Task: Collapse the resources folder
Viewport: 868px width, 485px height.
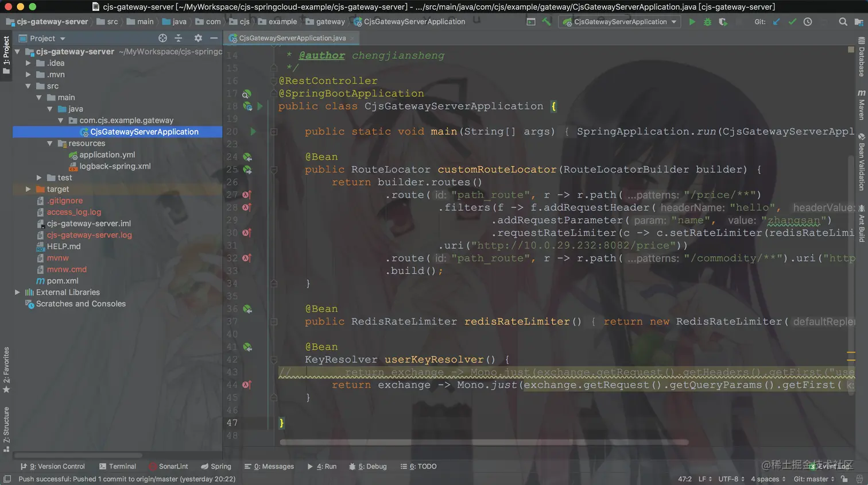Action: click(50, 143)
